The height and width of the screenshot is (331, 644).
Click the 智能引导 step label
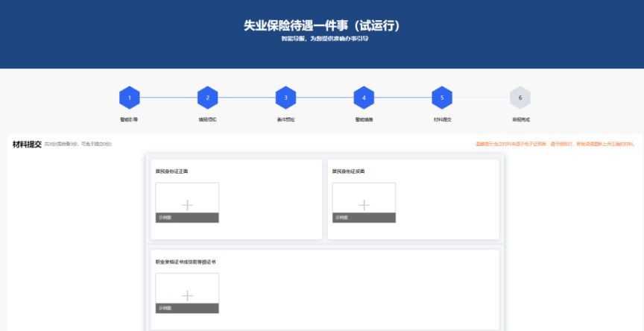[129, 119]
